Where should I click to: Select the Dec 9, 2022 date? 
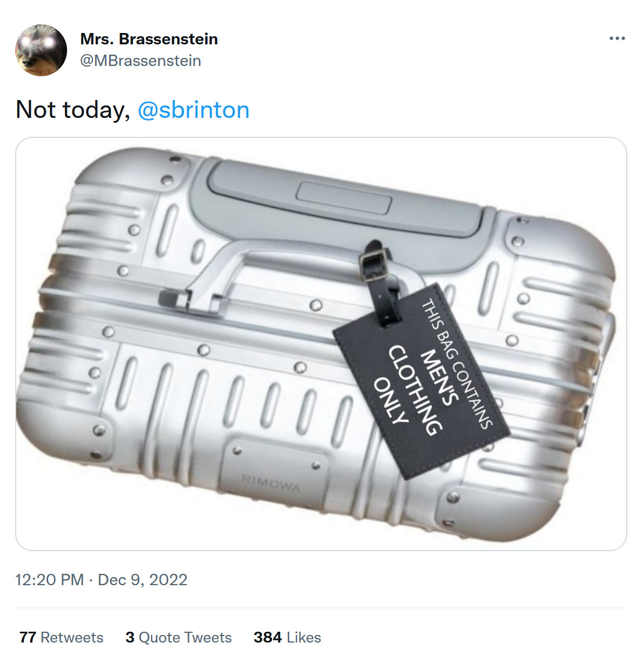[142, 580]
